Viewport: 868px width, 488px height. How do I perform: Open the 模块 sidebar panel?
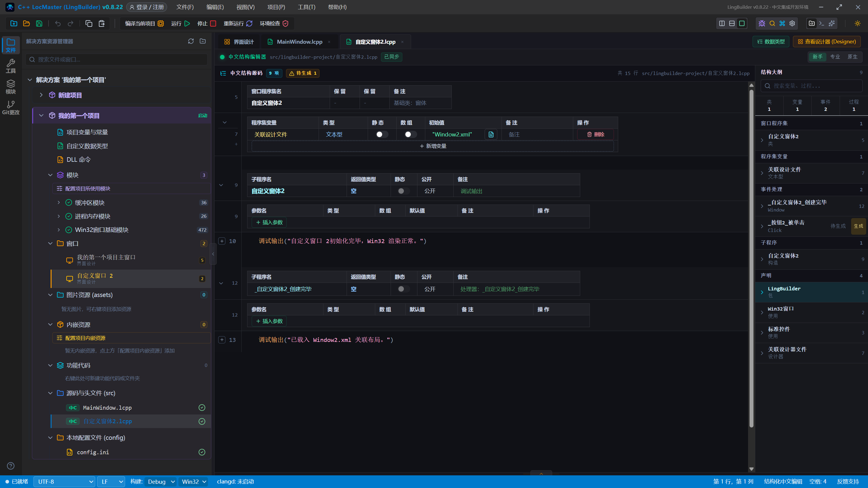(x=11, y=87)
